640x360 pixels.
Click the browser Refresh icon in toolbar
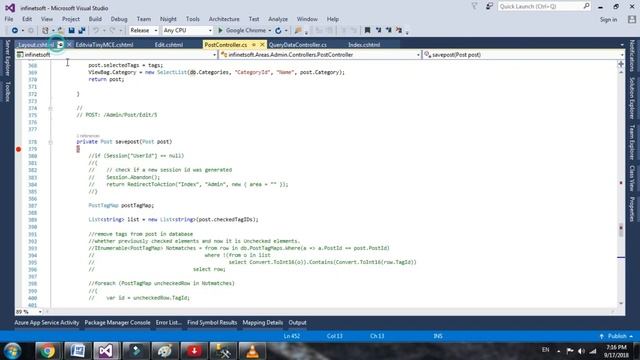tap(278, 30)
